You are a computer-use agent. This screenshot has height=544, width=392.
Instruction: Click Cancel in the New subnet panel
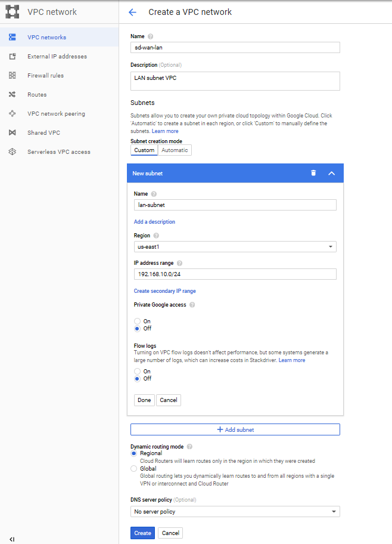click(169, 400)
